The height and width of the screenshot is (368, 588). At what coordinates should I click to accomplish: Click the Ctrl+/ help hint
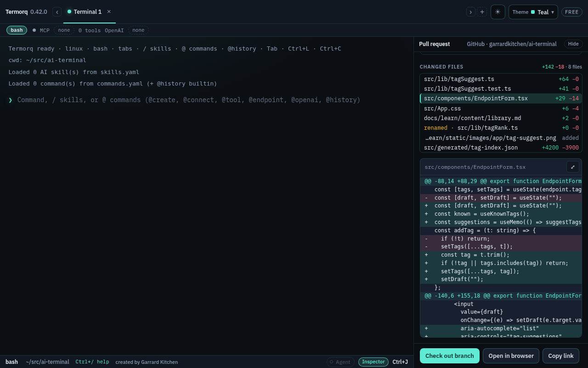[x=92, y=362]
